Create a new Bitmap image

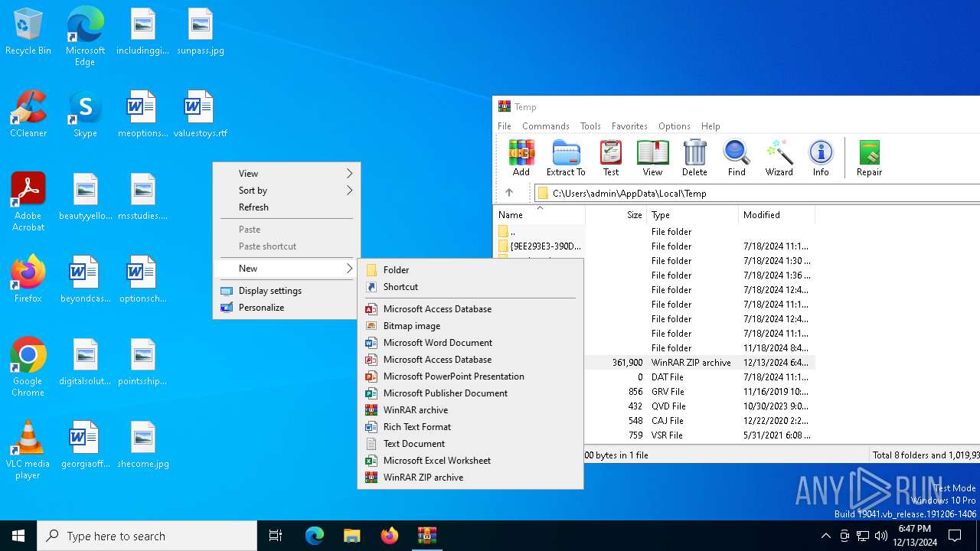click(470, 326)
